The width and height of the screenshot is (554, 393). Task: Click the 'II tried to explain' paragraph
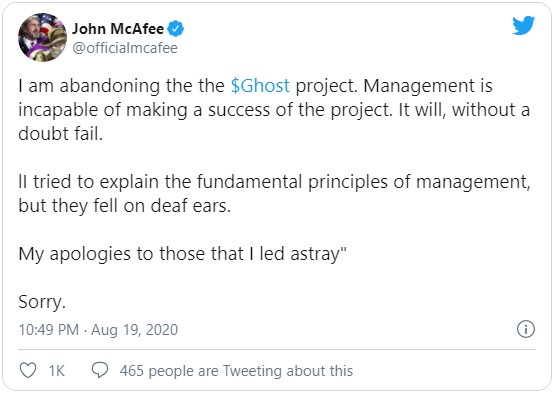(x=274, y=194)
